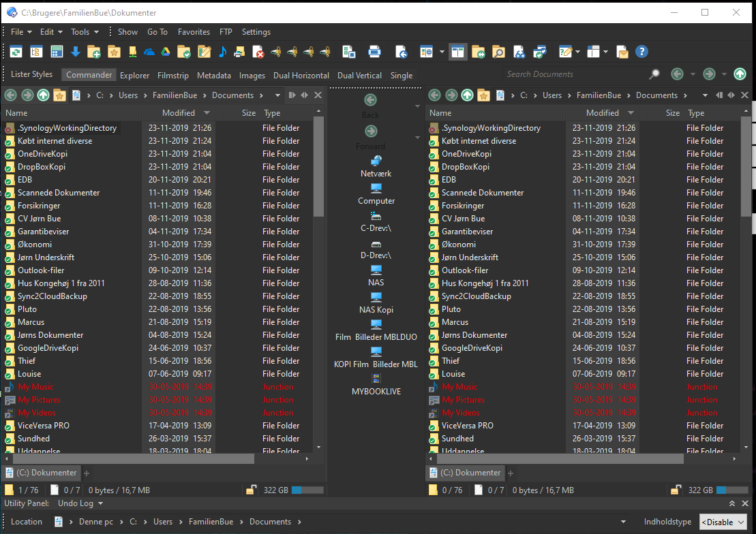
Task: Switch to Dual Horizontal lister style
Action: point(301,75)
